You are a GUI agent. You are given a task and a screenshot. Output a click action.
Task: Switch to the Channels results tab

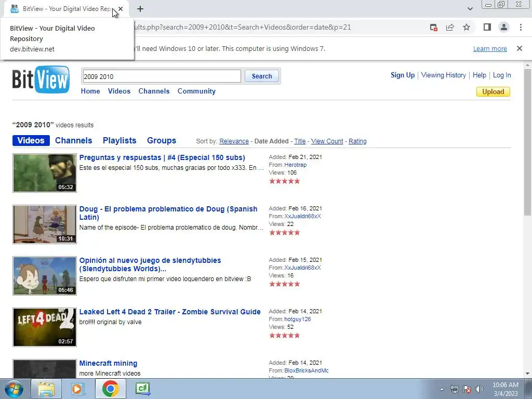pos(74,140)
